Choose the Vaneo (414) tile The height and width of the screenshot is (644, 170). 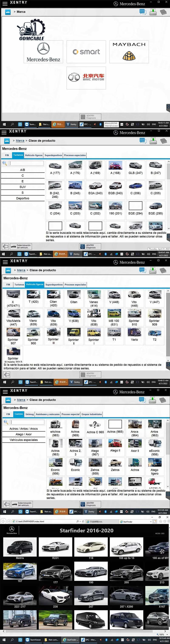(x=94, y=299)
